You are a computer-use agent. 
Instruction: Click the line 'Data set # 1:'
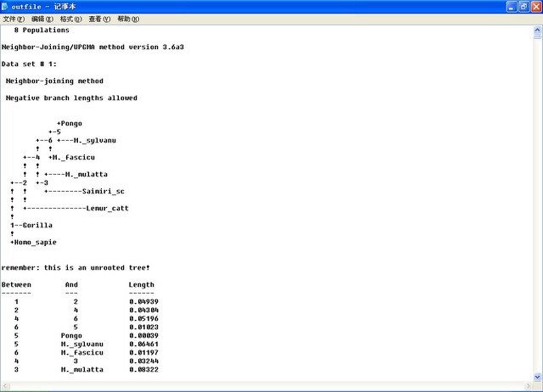click(29, 64)
